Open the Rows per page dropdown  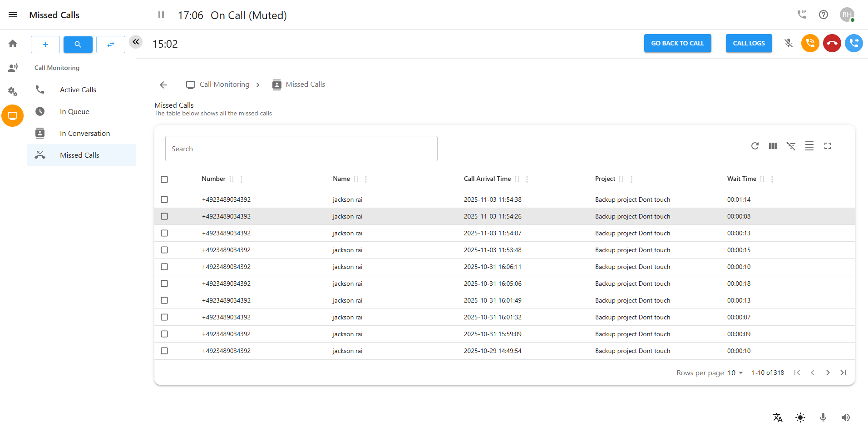coord(735,373)
